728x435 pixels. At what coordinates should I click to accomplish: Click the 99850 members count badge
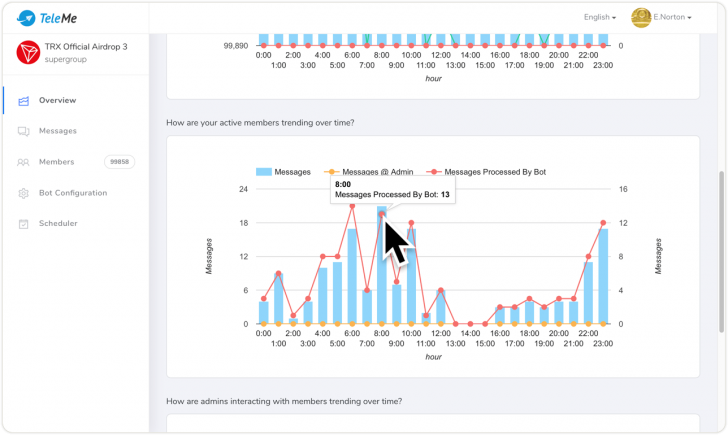click(x=119, y=162)
